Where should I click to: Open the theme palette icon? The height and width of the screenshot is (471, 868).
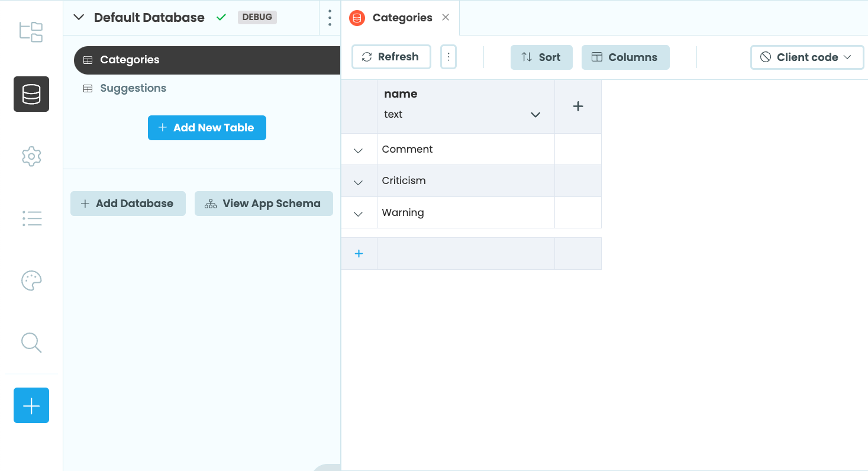point(31,280)
